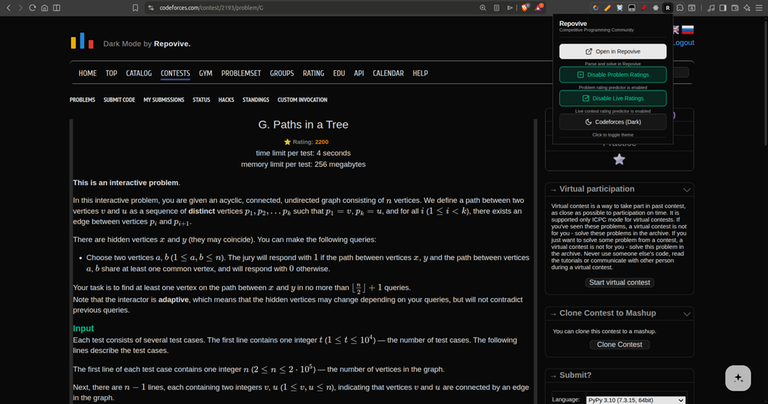Click the zoom magnifier icon in address bar
Viewport: 768px width, 404px height.
483,8
